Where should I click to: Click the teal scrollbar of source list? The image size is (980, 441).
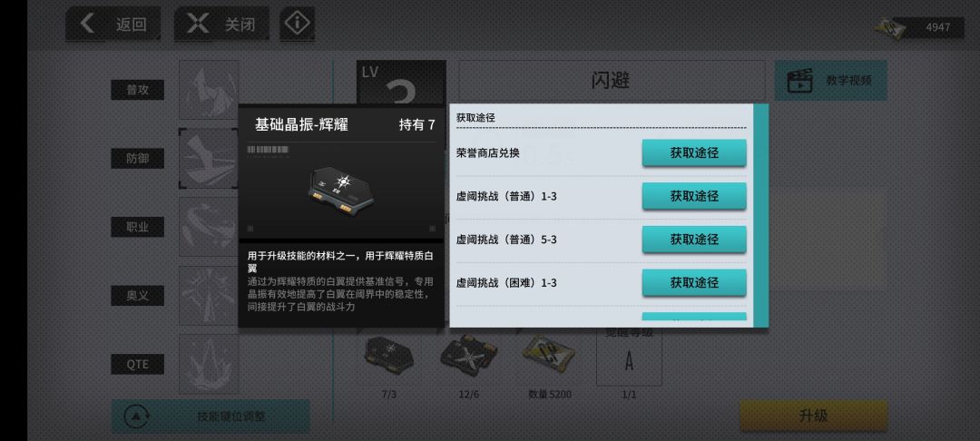(761, 215)
